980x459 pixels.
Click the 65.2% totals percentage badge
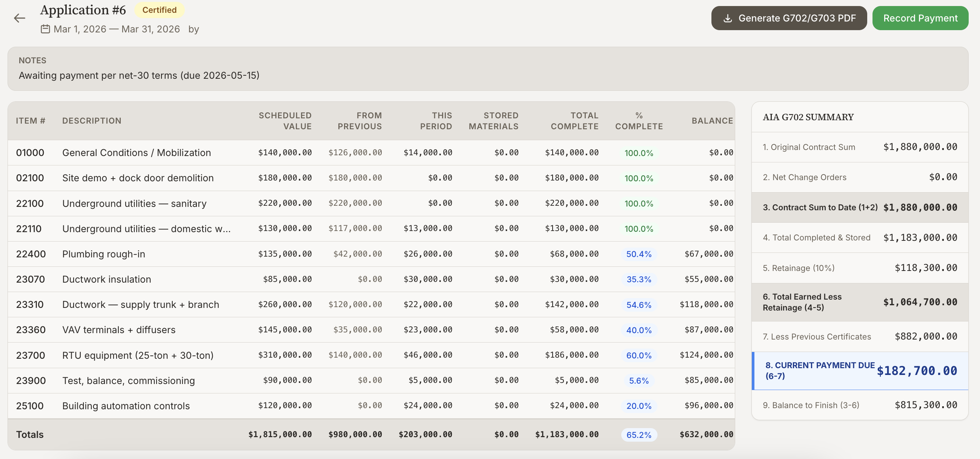click(639, 435)
